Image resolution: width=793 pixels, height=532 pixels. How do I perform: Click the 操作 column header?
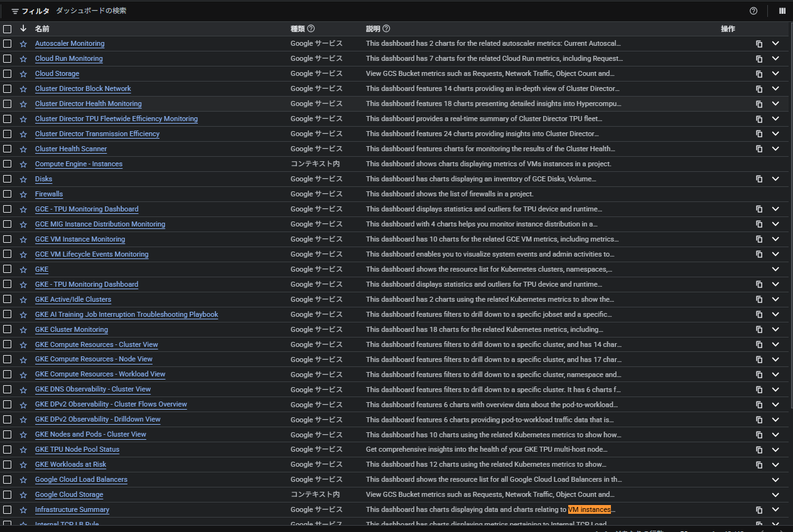click(728, 29)
